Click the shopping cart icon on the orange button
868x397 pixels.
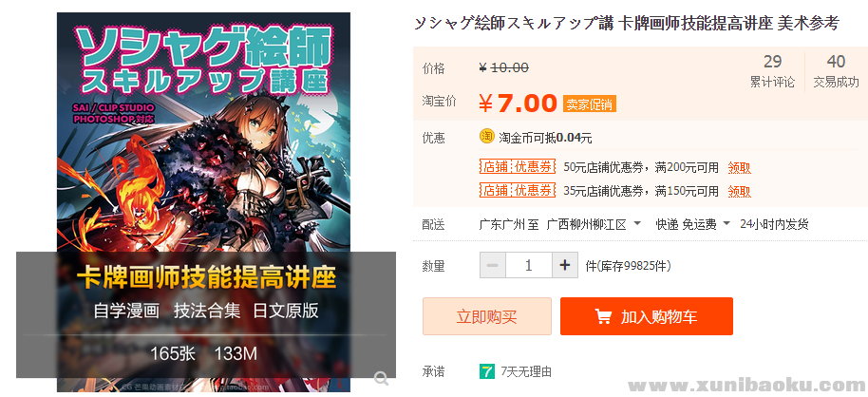603,316
